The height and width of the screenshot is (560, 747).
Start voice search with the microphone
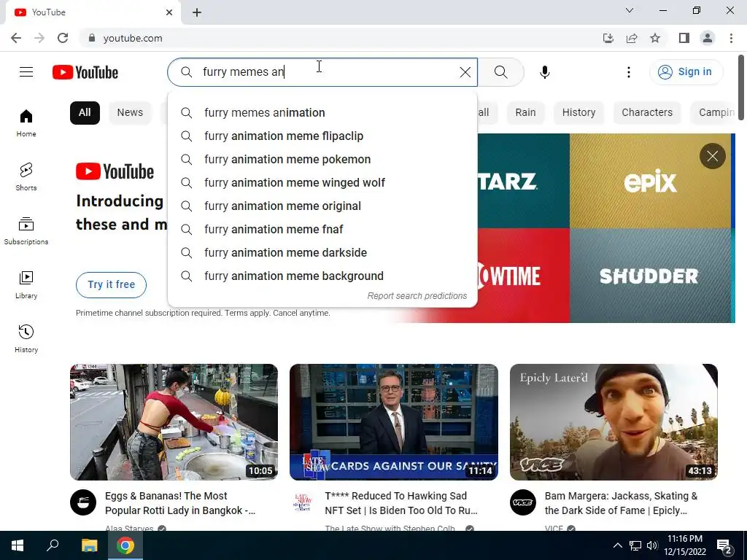(x=545, y=72)
